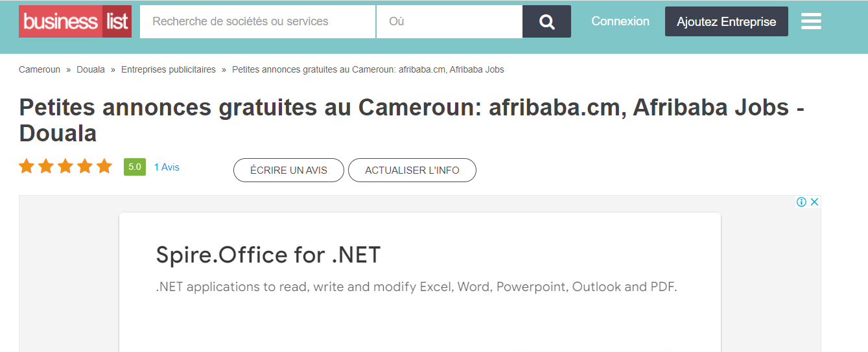Open the Spire.Office for .NET ad headline
The image size is (868, 352).
click(x=268, y=255)
